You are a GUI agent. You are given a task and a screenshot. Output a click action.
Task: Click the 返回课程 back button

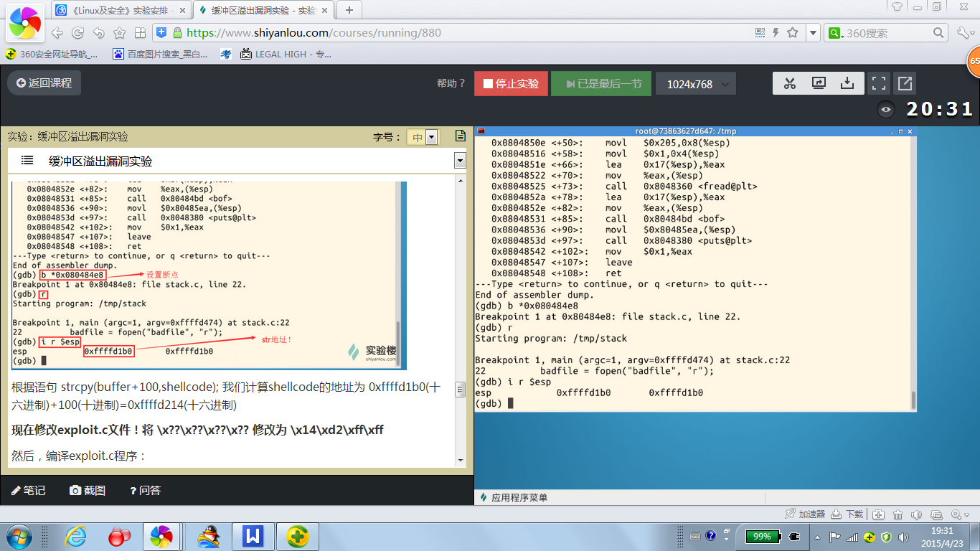pos(44,83)
